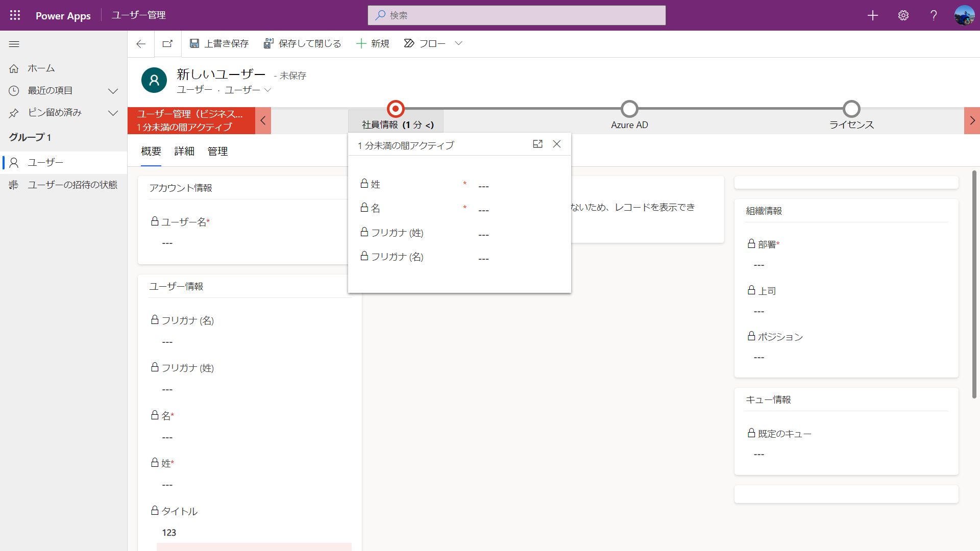Click the plus icon in header

pos(873,15)
